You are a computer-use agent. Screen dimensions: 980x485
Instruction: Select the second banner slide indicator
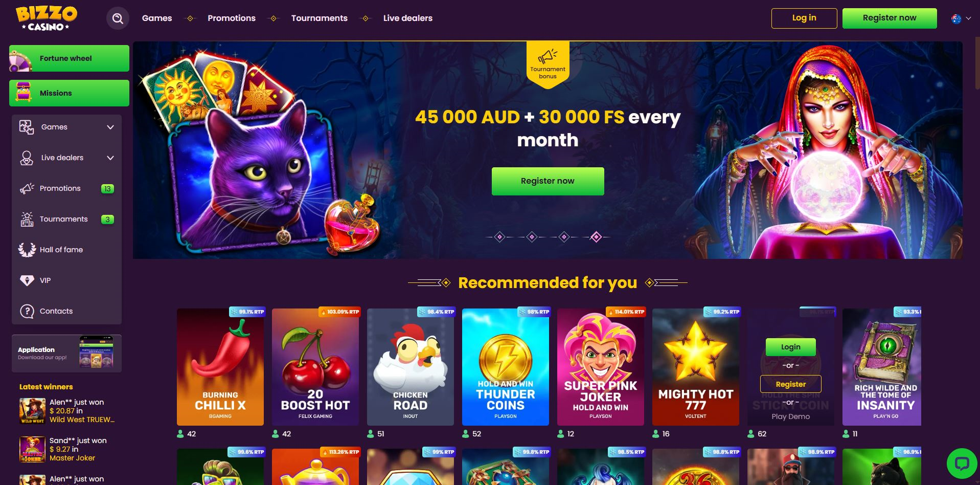[x=532, y=237]
